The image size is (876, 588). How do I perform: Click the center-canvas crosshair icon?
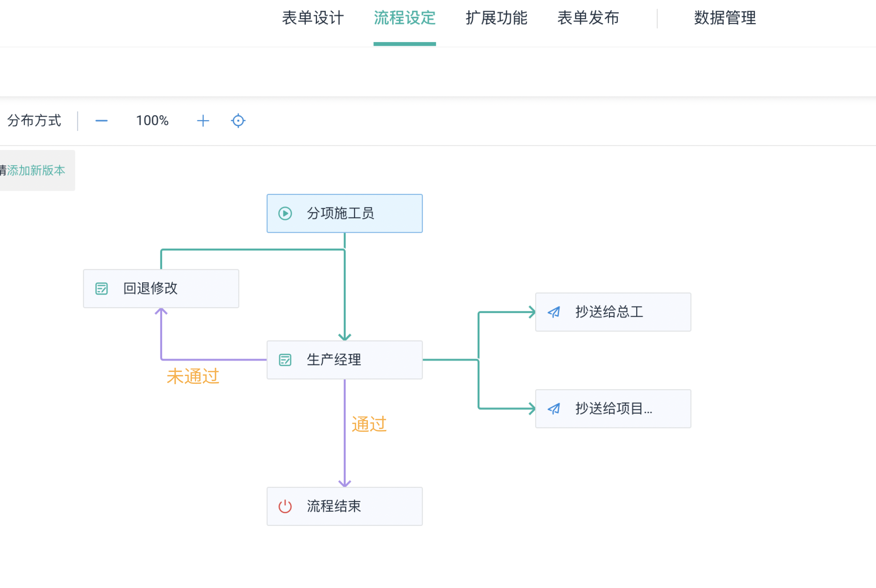pos(238,121)
